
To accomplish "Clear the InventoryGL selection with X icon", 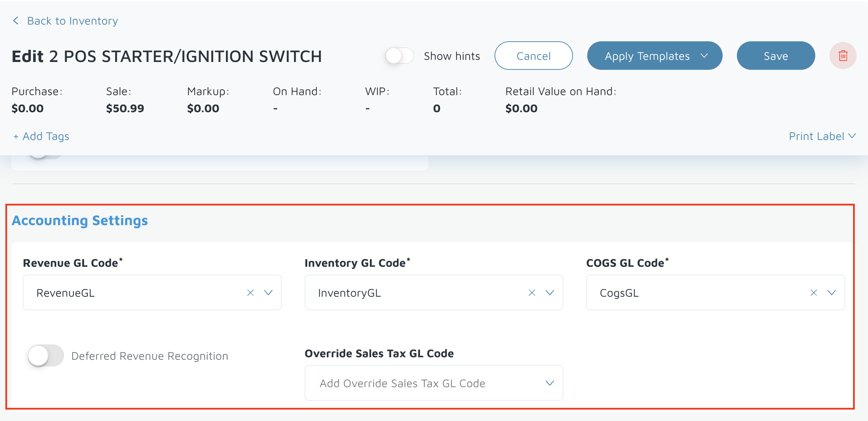I will (x=532, y=293).
